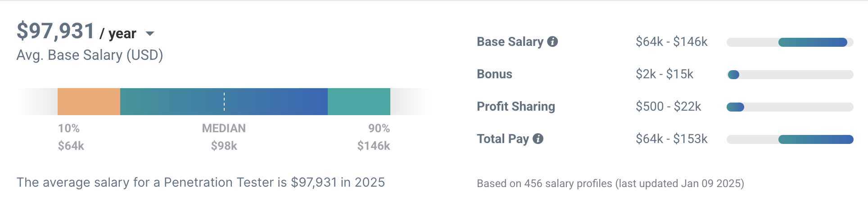This screenshot has width=868, height=206.
Task: Click the "Based on 456 salary profiles" note
Action: tap(610, 184)
